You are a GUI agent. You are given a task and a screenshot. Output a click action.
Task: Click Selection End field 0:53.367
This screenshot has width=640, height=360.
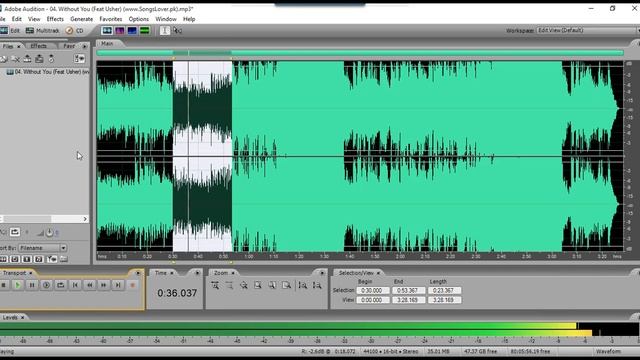[408, 291]
